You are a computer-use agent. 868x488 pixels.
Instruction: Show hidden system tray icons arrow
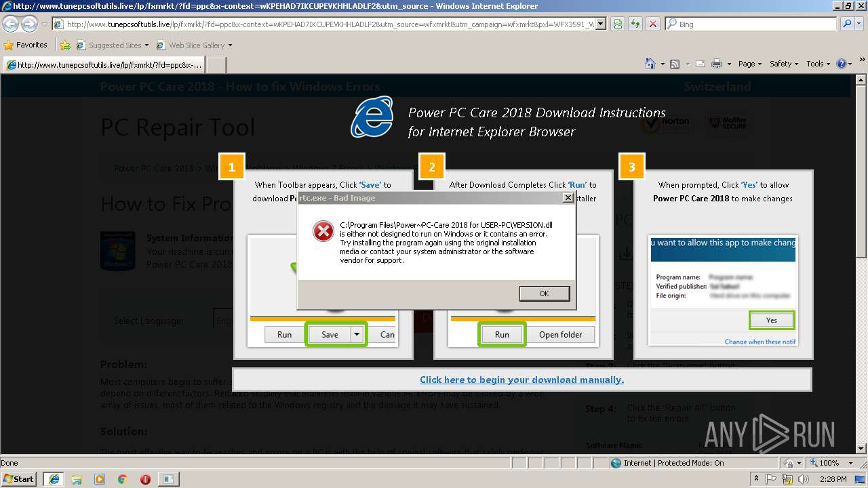click(756, 479)
